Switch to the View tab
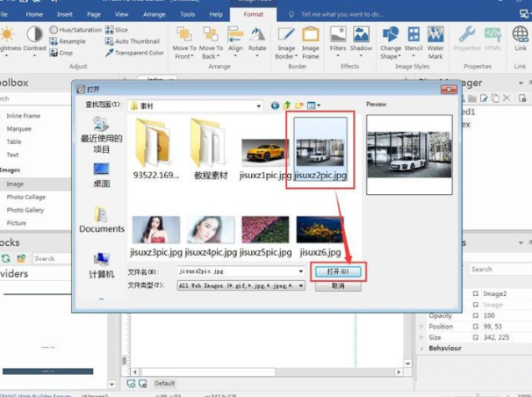Viewport: 532px width, 397px height. [x=121, y=14]
